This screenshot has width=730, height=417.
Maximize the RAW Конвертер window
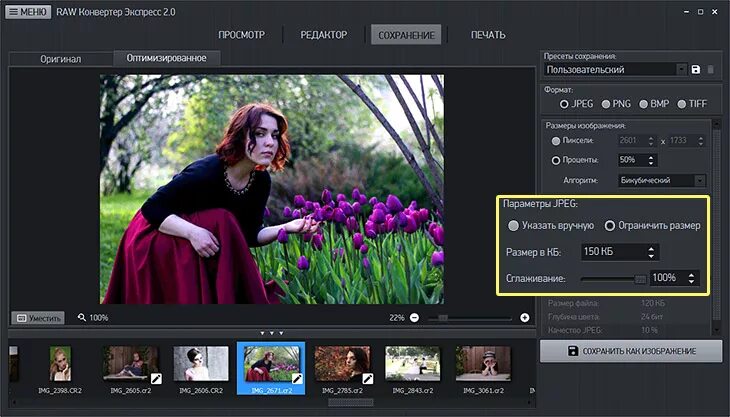[701, 12]
